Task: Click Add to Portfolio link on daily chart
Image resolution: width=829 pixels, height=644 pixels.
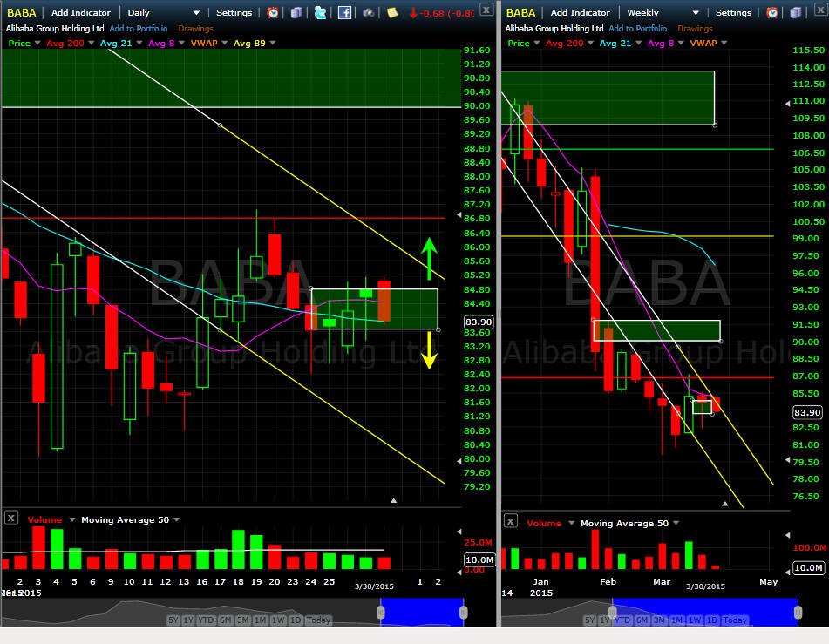Action: click(x=139, y=29)
